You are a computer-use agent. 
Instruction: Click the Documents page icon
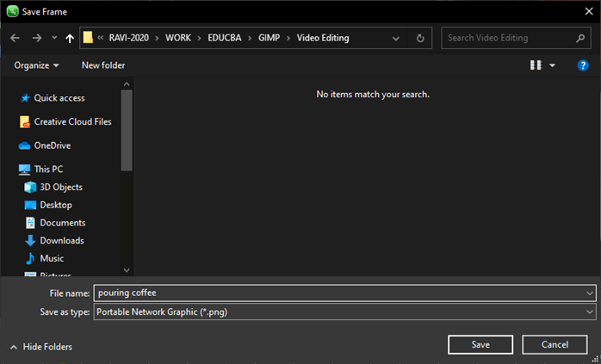coord(30,223)
